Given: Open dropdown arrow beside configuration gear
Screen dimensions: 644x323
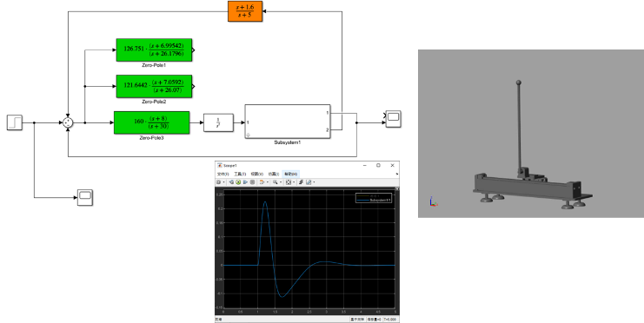Looking at the screenshot, I should 224,181.
